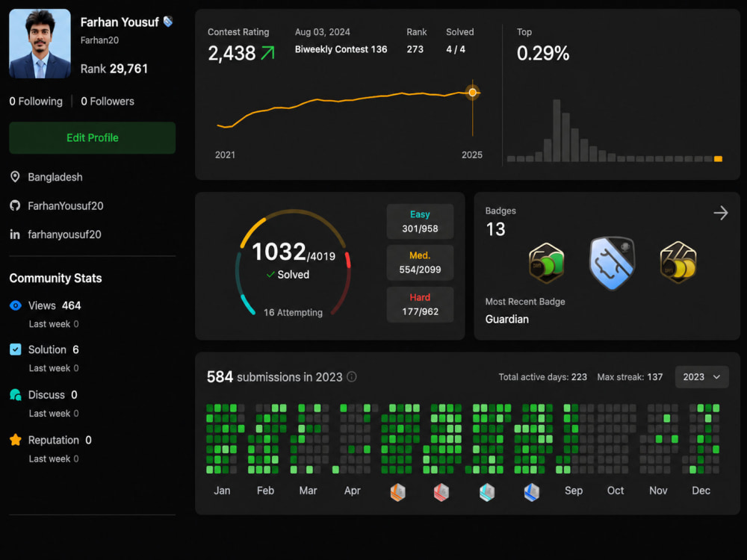Click the teal July monthly badge
Screen dimensions: 747x560
487,492
